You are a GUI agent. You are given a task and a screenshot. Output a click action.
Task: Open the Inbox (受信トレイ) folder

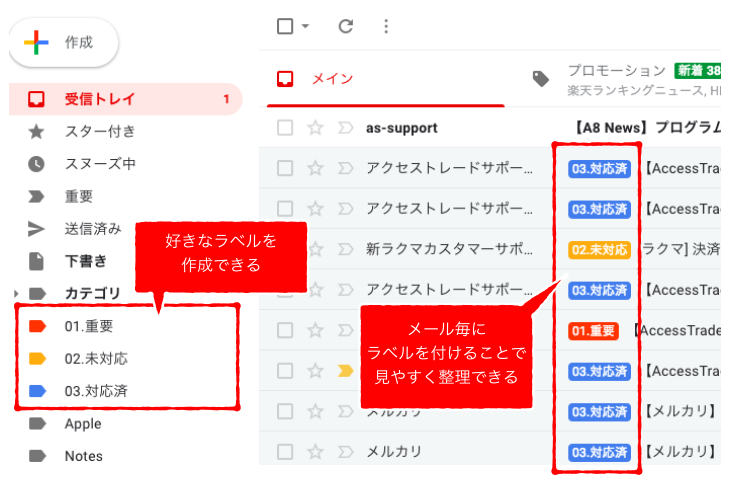point(99,99)
